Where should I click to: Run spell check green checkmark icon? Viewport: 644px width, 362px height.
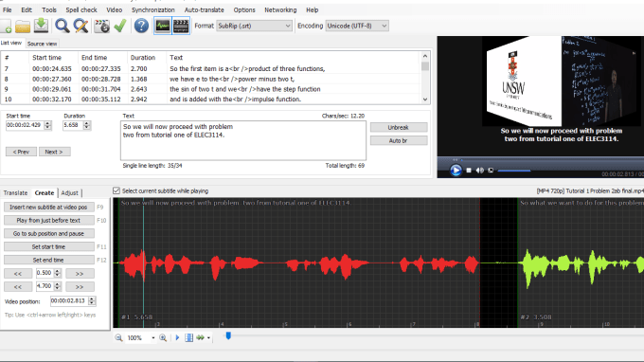120,26
